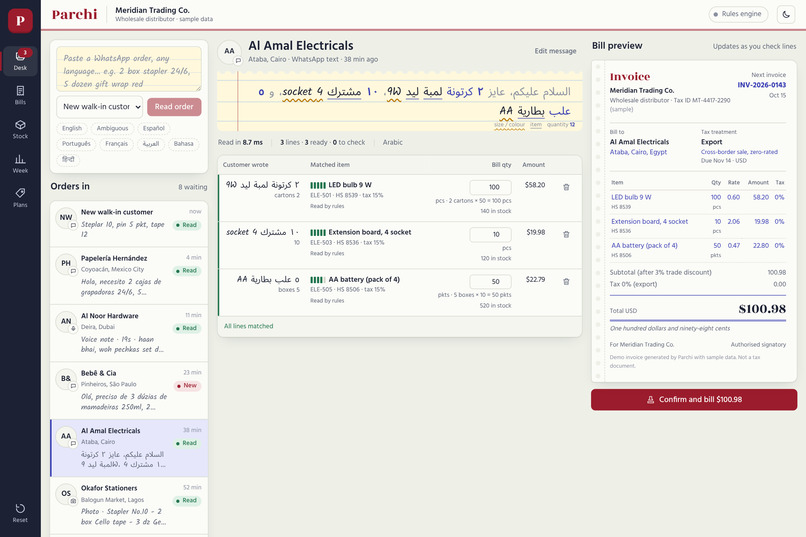806x537 pixels.
Task: Edit bill qty field for Extension board
Action: [490, 234]
